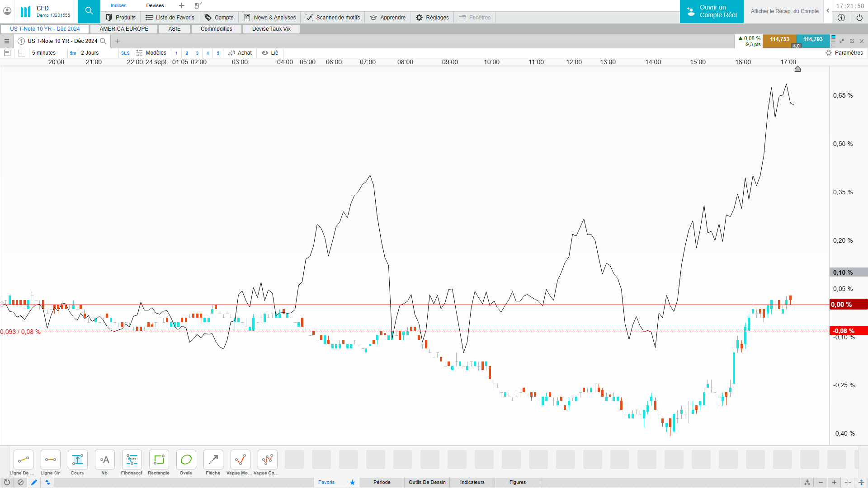Choose the Cours price marker tool
The image size is (868, 488).
click(77, 460)
